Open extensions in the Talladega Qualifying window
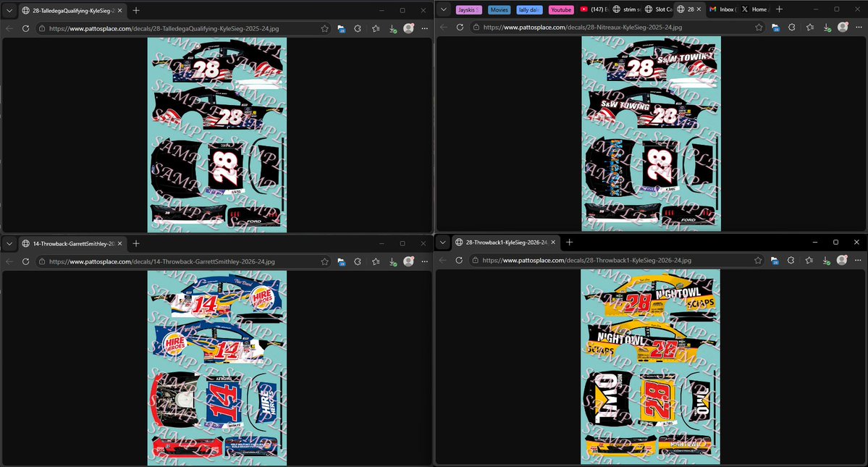Viewport: 868px width, 467px height. click(x=358, y=28)
